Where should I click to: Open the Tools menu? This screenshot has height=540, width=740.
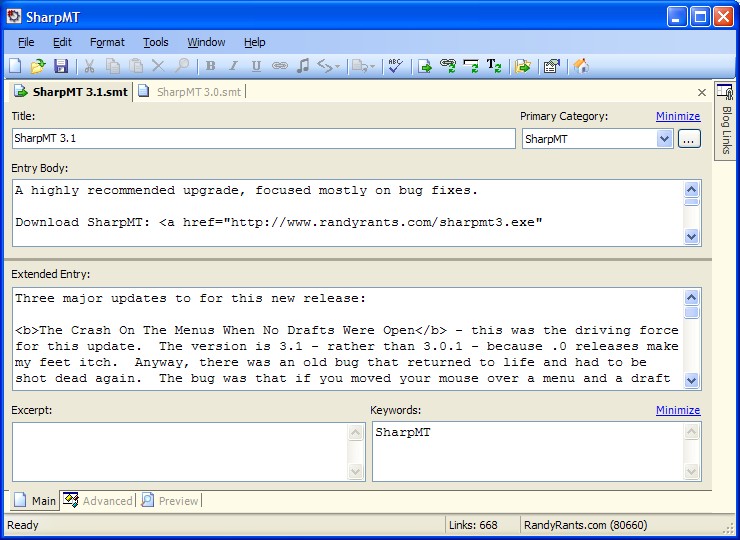click(x=156, y=42)
